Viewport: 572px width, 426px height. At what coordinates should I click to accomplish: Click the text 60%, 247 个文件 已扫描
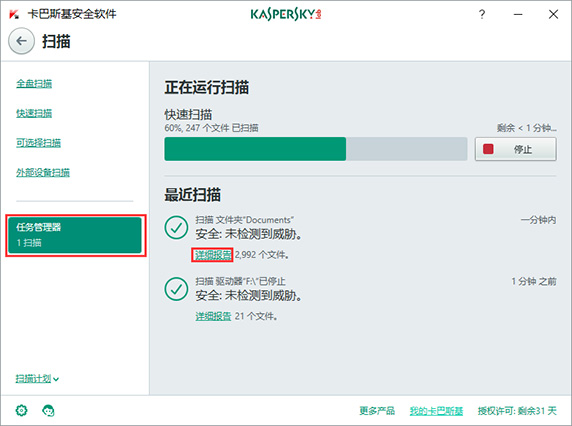click(211, 128)
